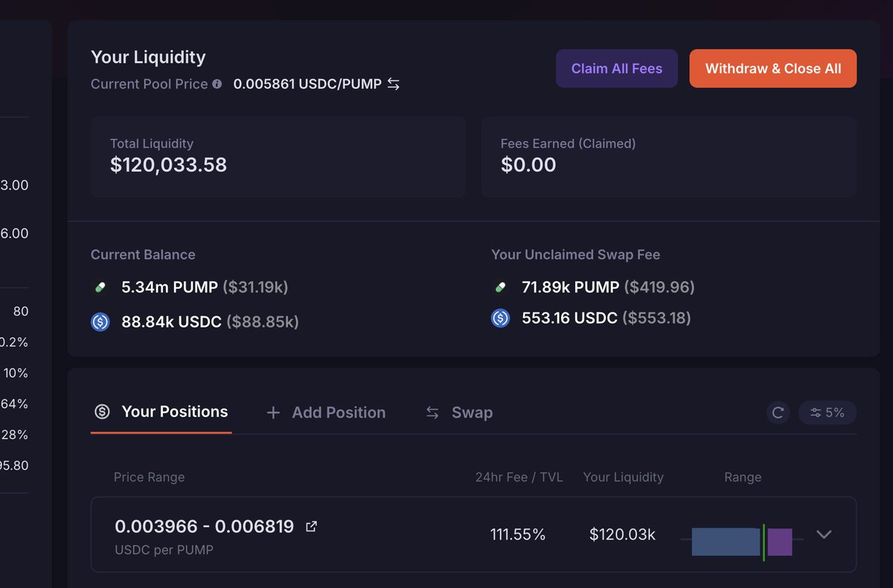Image resolution: width=893 pixels, height=588 pixels.
Task: Click the 111.55% 24hr Fee / TVL value
Action: pos(519,534)
